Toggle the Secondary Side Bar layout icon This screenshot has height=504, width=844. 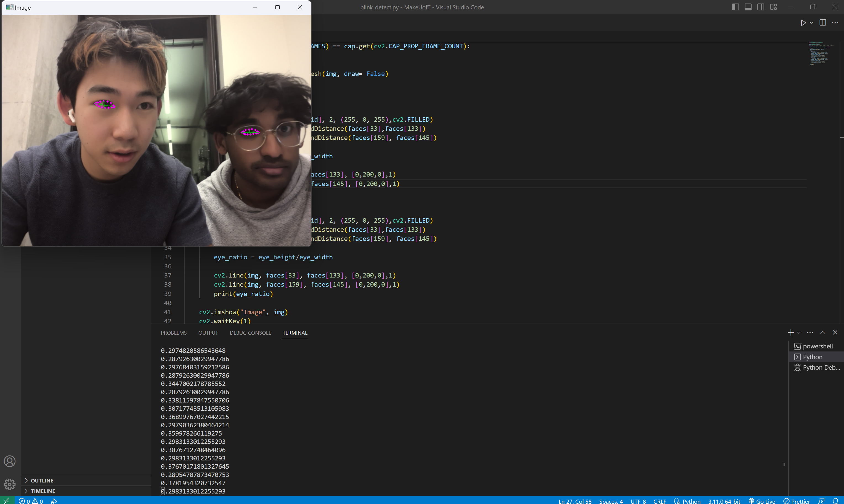click(x=760, y=7)
